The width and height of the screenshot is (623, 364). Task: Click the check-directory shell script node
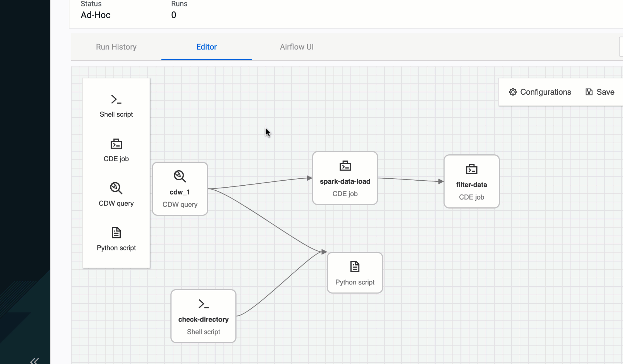point(203,316)
